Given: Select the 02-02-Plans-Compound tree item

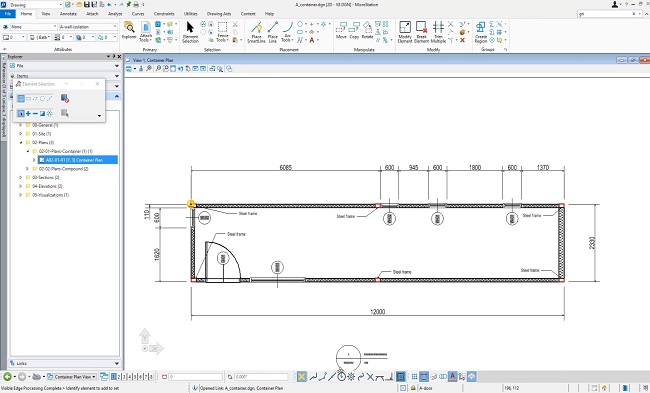Looking at the screenshot, I should (63, 169).
